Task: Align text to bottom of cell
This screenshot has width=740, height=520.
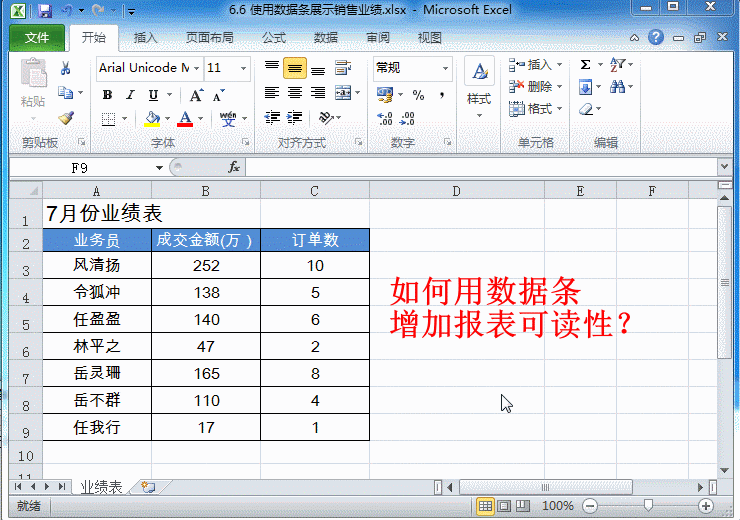Action: click(318, 68)
